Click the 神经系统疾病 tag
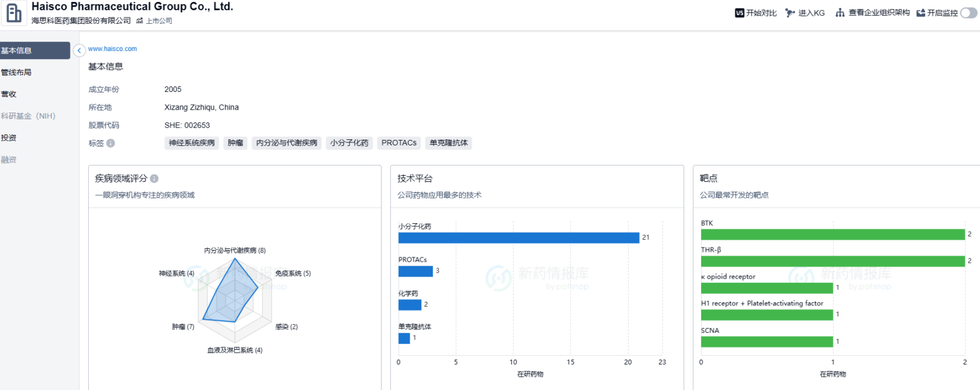The image size is (980, 390). (x=192, y=143)
